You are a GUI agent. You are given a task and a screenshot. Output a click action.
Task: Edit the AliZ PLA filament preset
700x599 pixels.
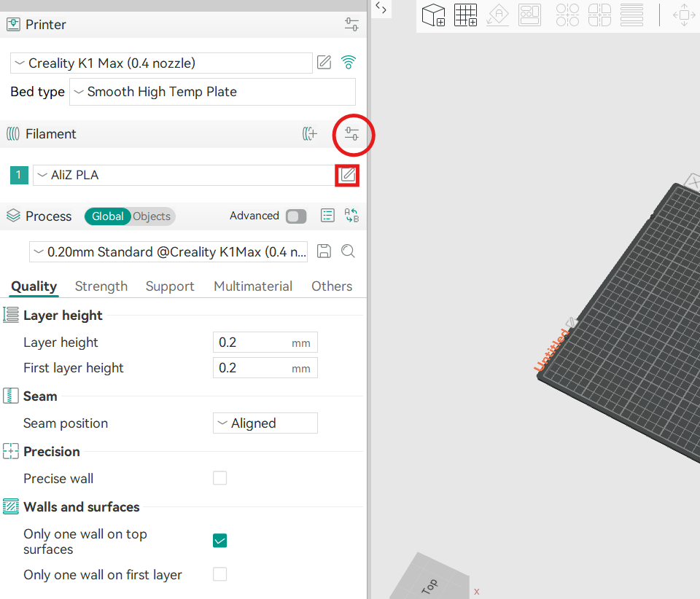(348, 175)
